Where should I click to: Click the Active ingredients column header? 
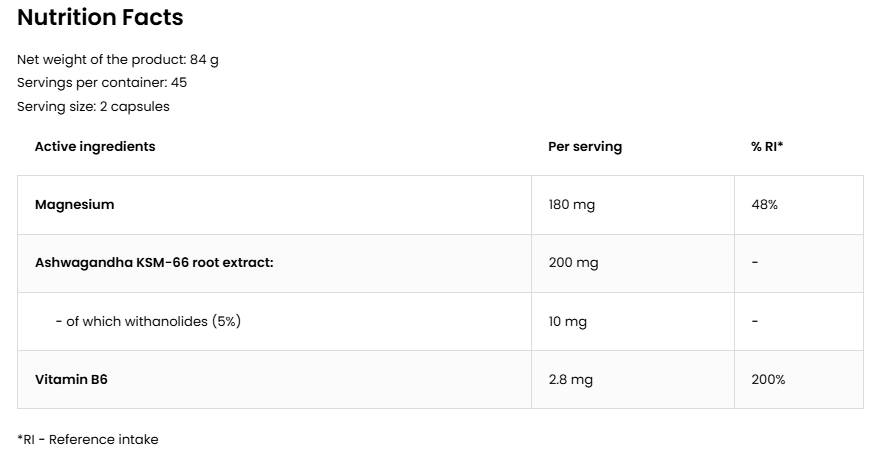tap(95, 146)
